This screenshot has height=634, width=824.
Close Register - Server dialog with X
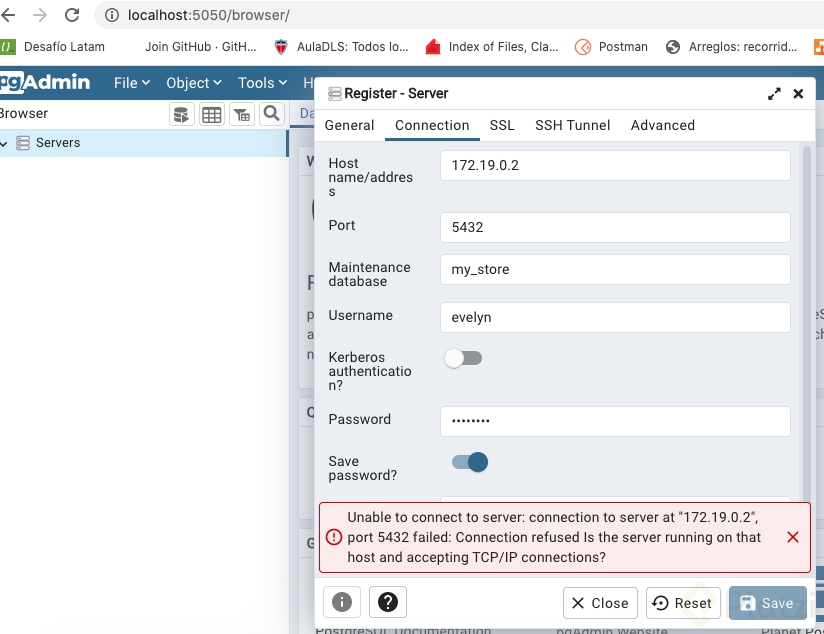click(x=798, y=94)
